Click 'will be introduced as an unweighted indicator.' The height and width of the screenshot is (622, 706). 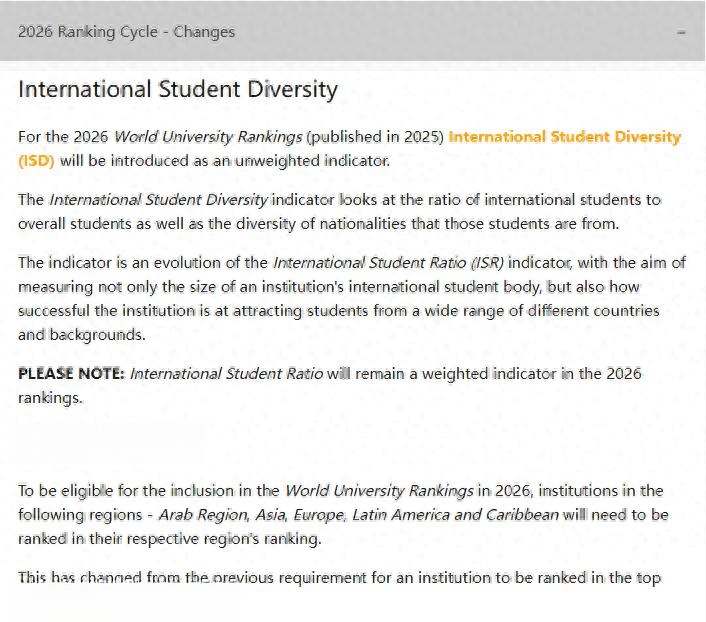[x=225, y=160]
